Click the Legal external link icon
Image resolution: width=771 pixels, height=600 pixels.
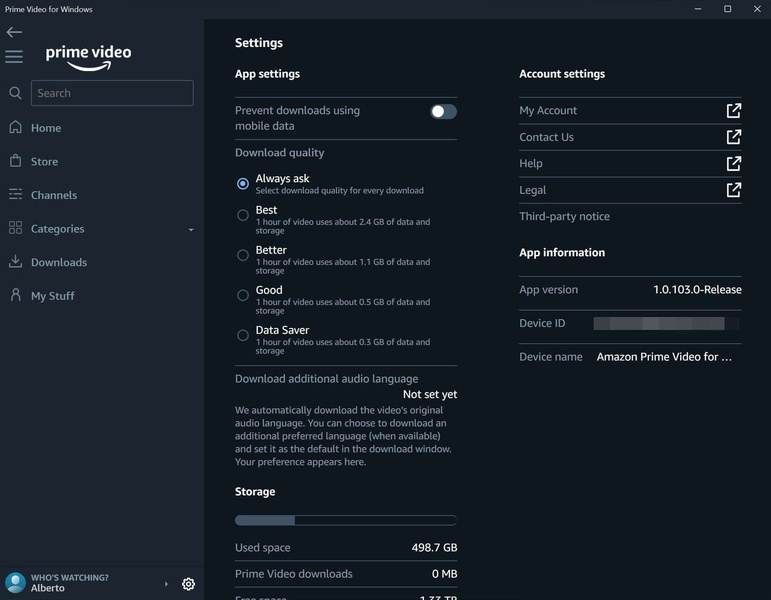click(733, 190)
